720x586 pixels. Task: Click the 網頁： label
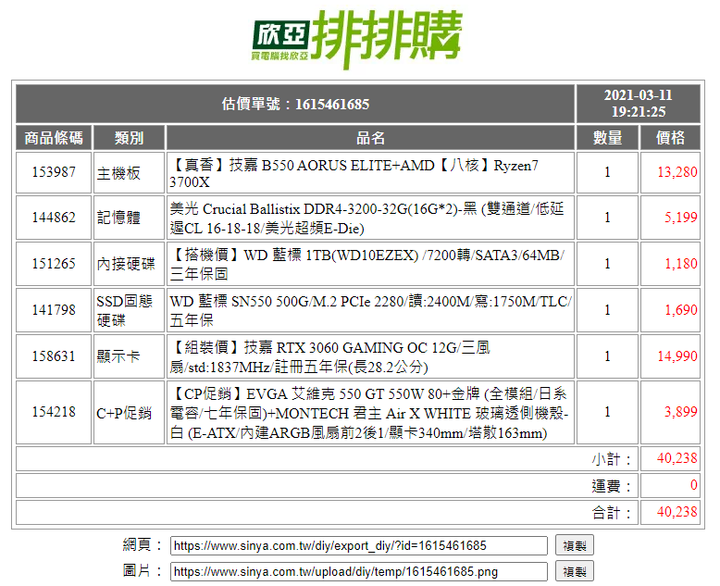[x=142, y=545]
